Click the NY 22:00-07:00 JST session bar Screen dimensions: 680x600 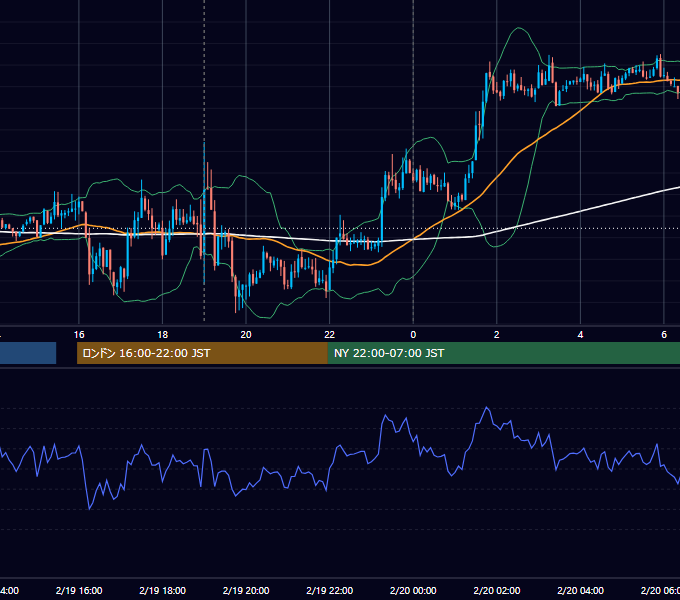[503, 353]
